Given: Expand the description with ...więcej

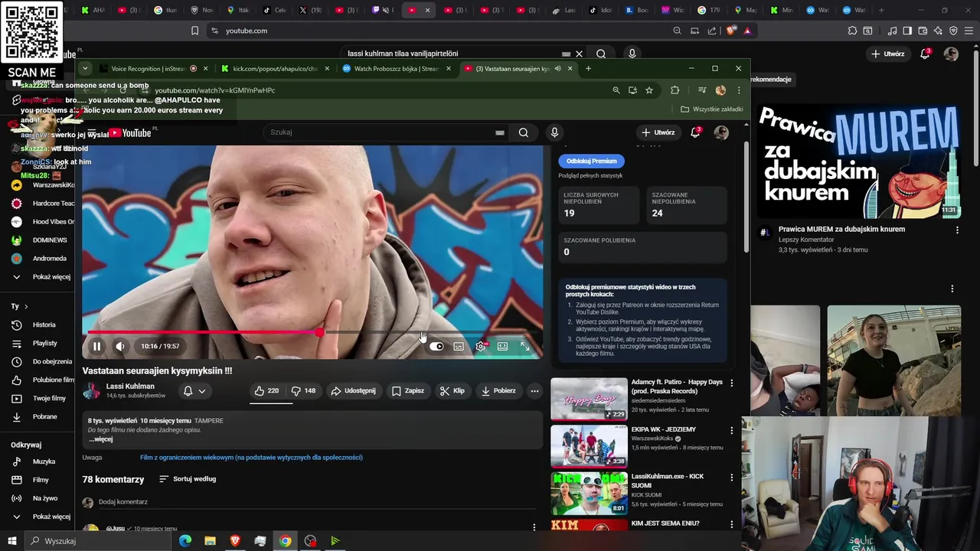Looking at the screenshot, I should pyautogui.click(x=100, y=439).
